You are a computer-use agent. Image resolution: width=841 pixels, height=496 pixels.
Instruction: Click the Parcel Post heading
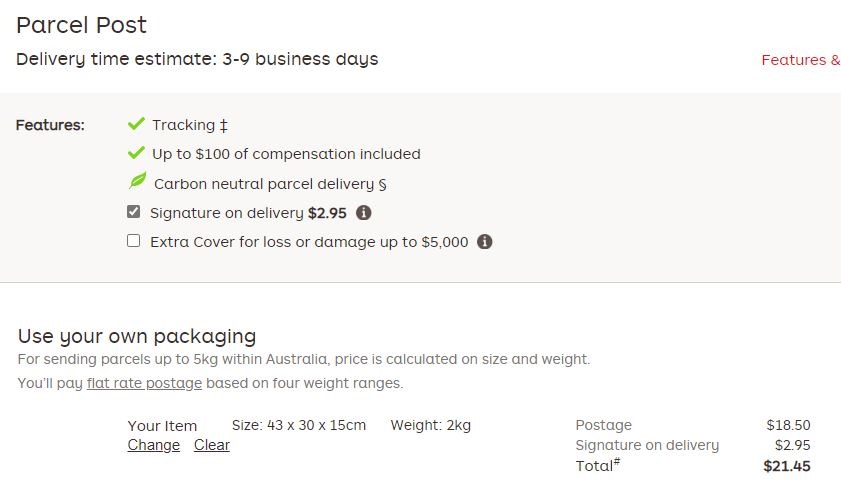pyautogui.click(x=81, y=25)
